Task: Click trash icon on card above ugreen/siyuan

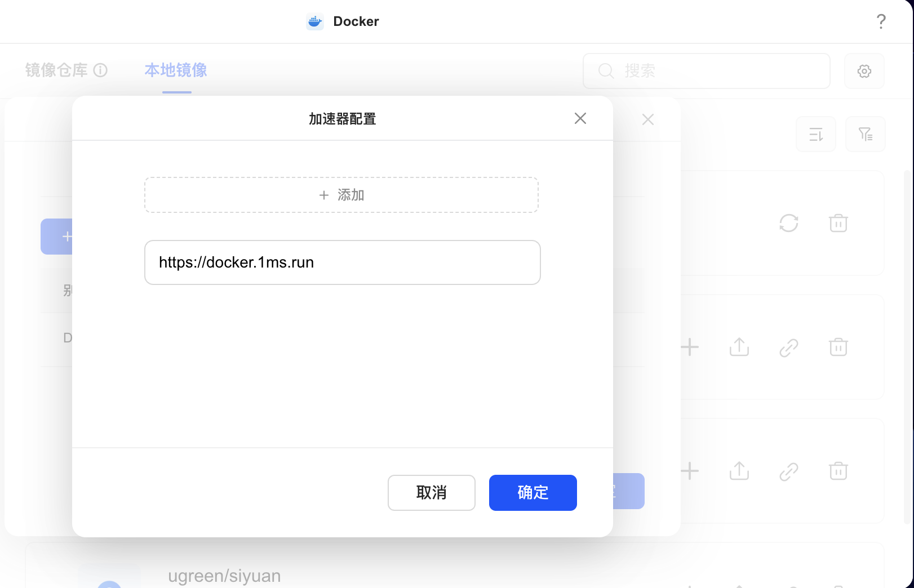Action: point(838,471)
